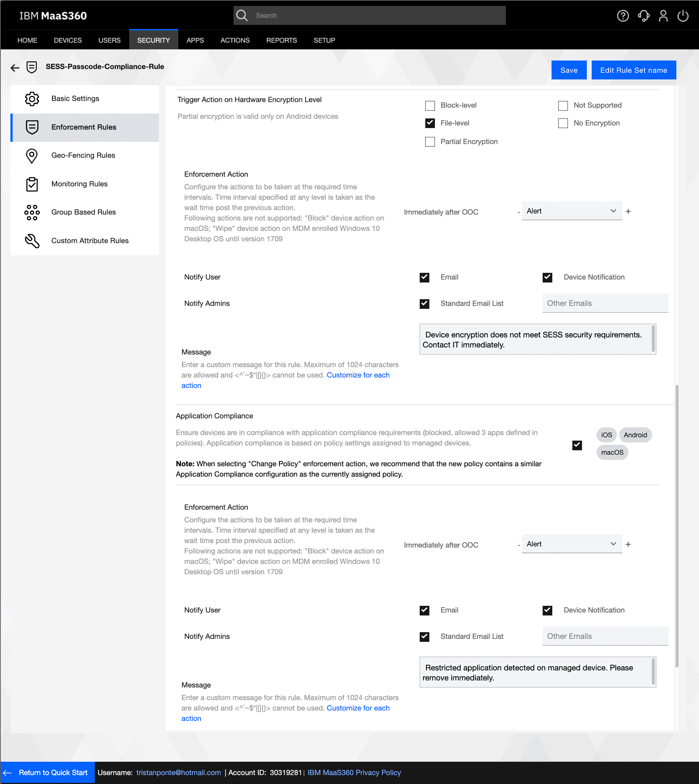Image resolution: width=699 pixels, height=784 pixels.
Task: Go back with the left arrow icon
Action: pos(14,68)
